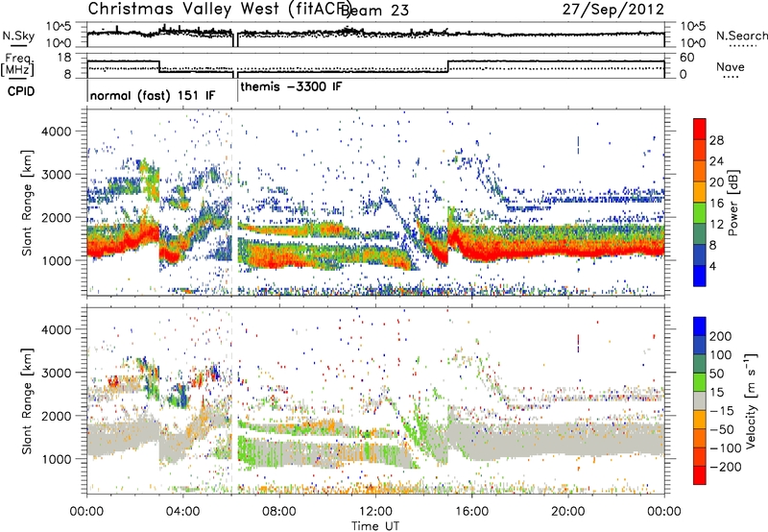
Task: Select the 'normal (fast) 151 IF' text
Action: tap(153, 95)
